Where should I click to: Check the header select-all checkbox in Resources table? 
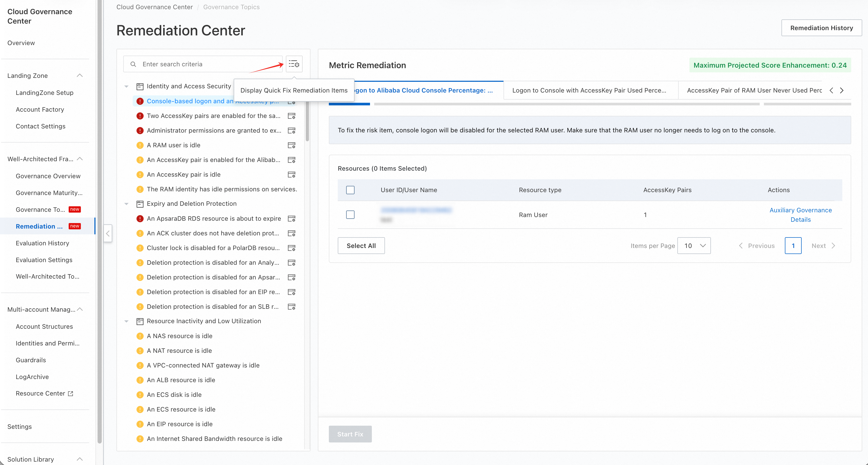pyautogui.click(x=350, y=190)
